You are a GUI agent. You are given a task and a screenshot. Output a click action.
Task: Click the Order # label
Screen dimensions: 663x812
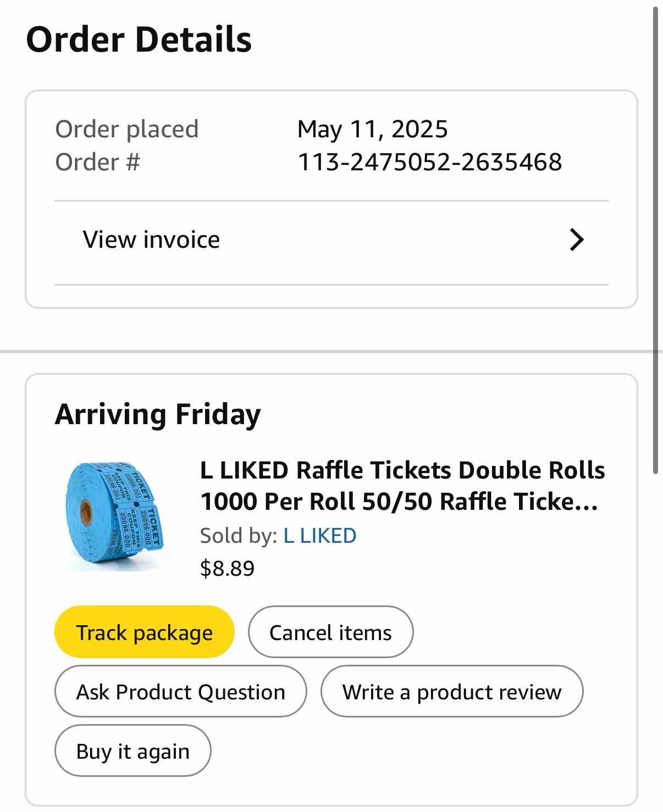(x=97, y=162)
